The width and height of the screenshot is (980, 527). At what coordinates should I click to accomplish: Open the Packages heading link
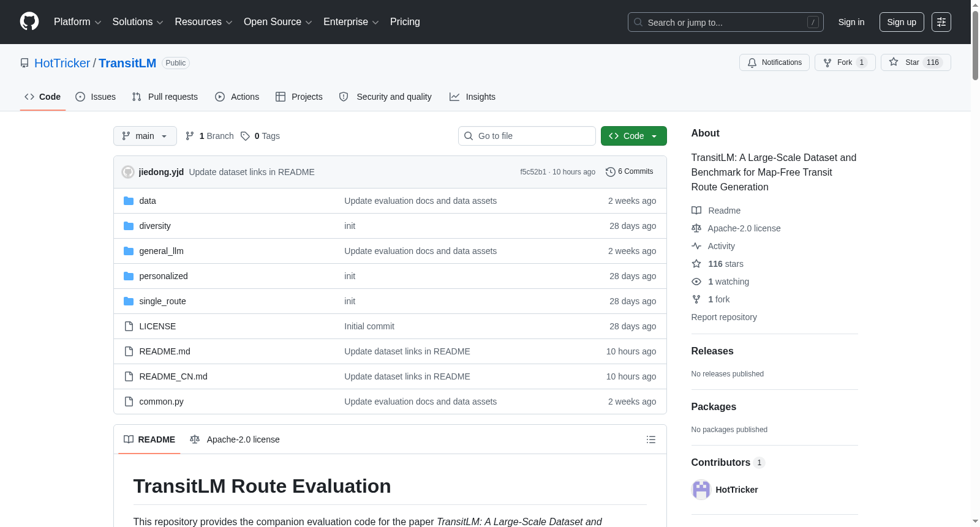pyautogui.click(x=714, y=407)
